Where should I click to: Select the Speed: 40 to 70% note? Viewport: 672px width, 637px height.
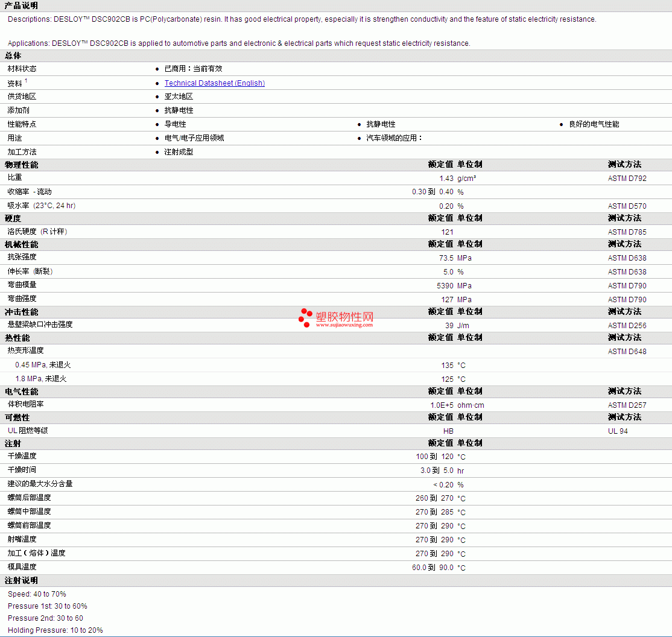(37, 594)
